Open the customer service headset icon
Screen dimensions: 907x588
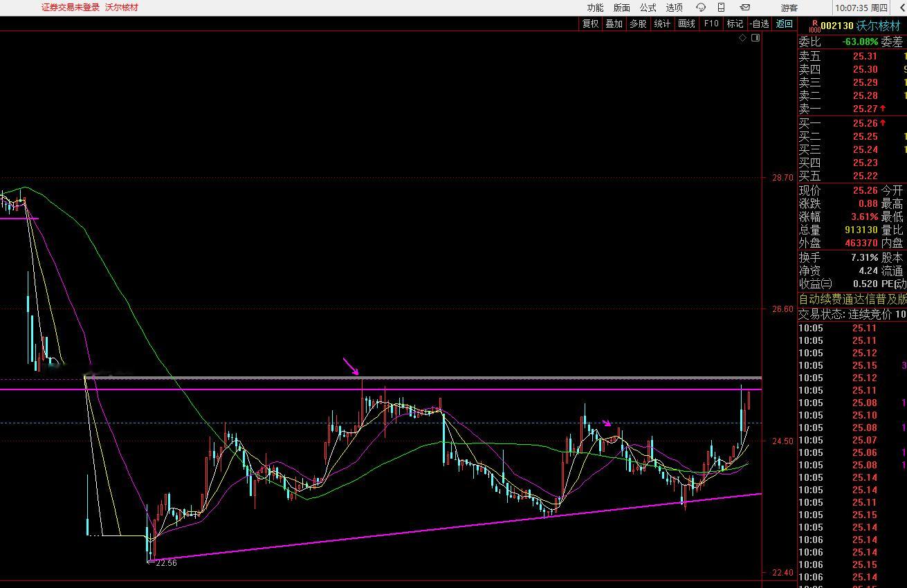tap(701, 8)
